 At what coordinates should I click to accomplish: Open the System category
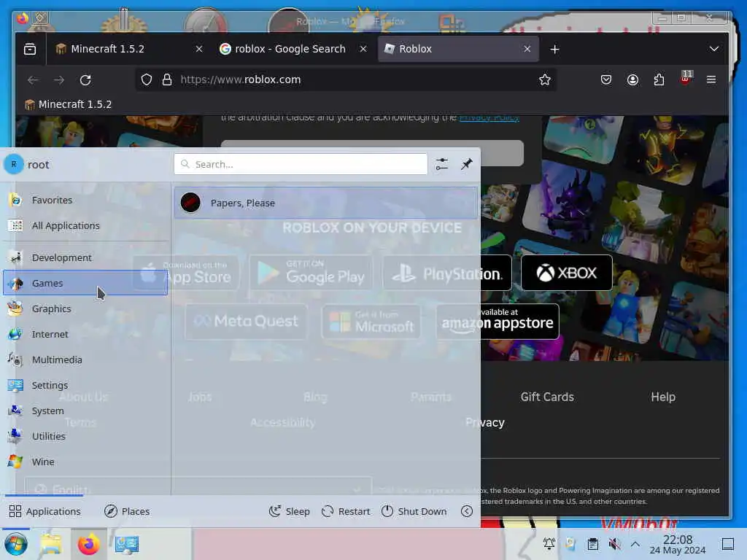coord(86,411)
